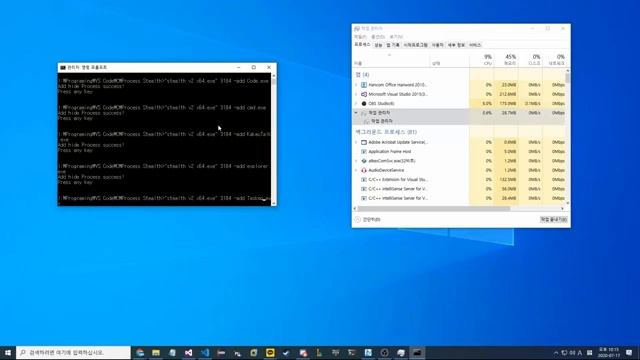Expand the OBS Studio process group
640x360 pixels.
coord(356,104)
